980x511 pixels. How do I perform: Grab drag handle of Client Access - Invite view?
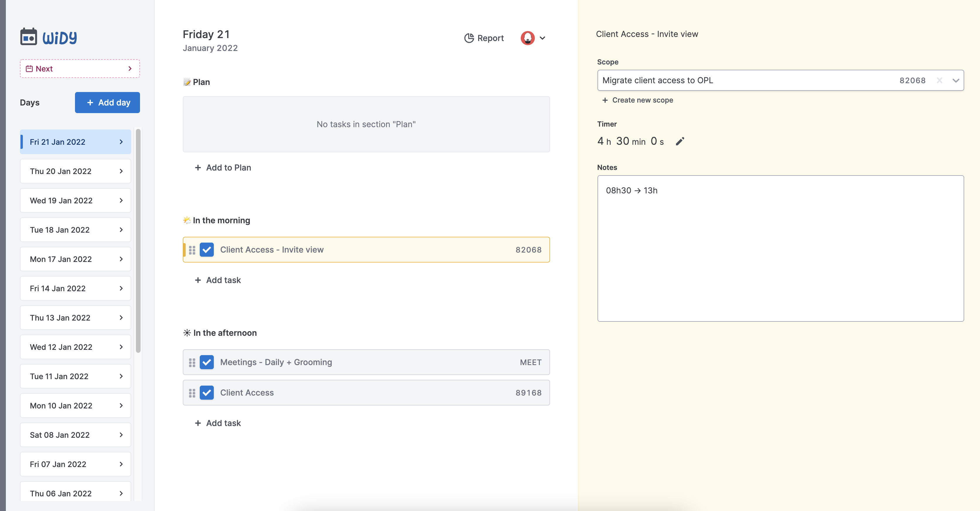[192, 250]
